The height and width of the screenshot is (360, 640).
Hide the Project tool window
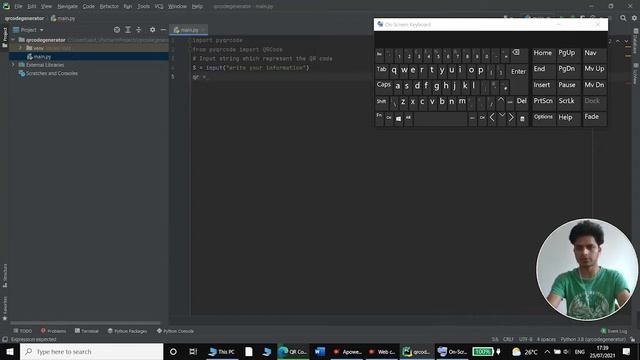(163, 30)
